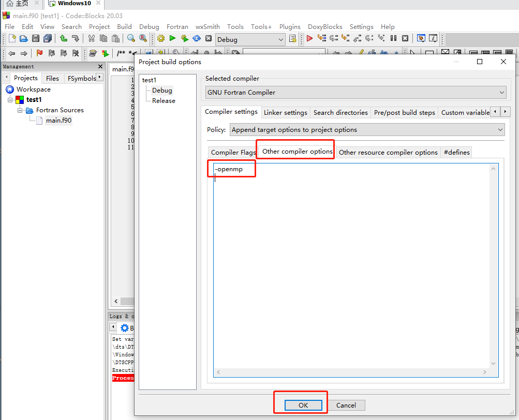Open Find using the magnifier icon
This screenshot has width=519, height=420.
click(x=131, y=38)
